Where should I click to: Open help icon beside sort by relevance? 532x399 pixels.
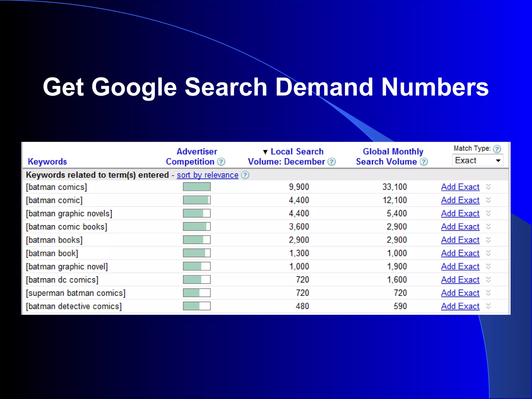245,175
